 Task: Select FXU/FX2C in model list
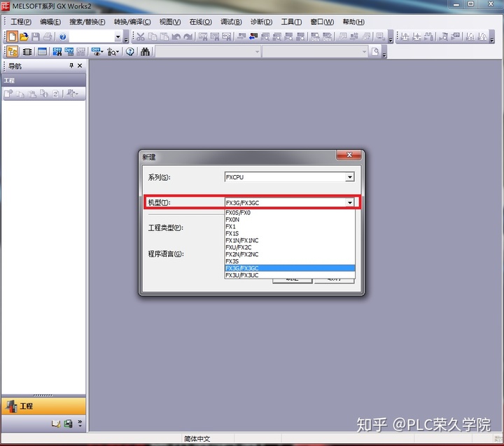tap(290, 247)
